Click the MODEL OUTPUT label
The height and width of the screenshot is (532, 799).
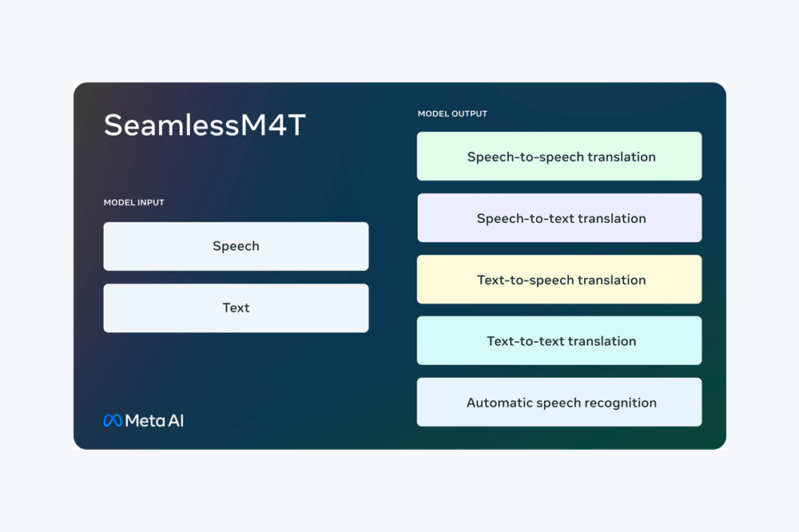[452, 113]
